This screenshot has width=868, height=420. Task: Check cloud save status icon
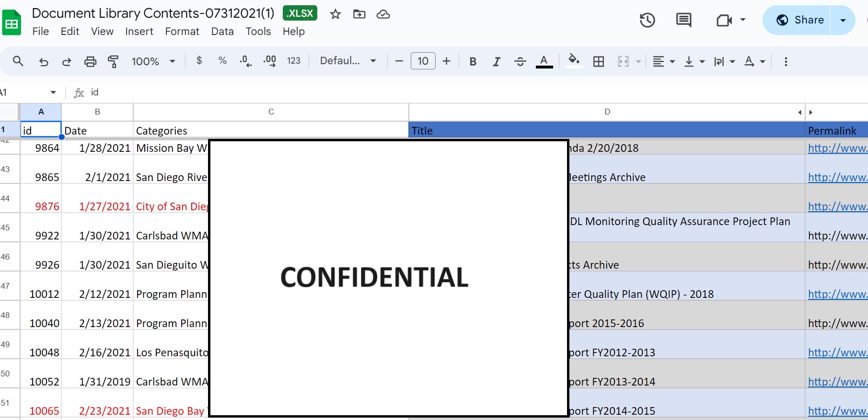pyautogui.click(x=383, y=14)
